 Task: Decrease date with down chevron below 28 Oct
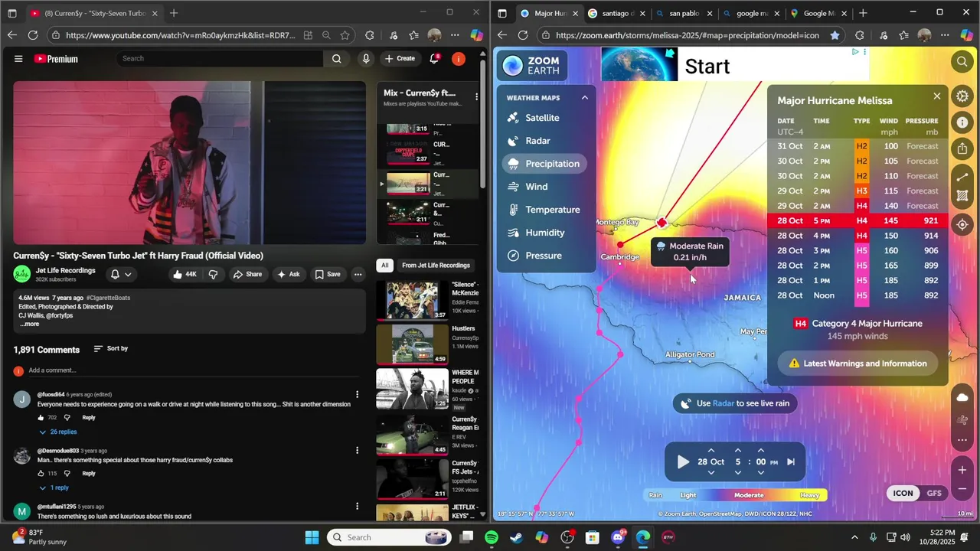(x=711, y=473)
